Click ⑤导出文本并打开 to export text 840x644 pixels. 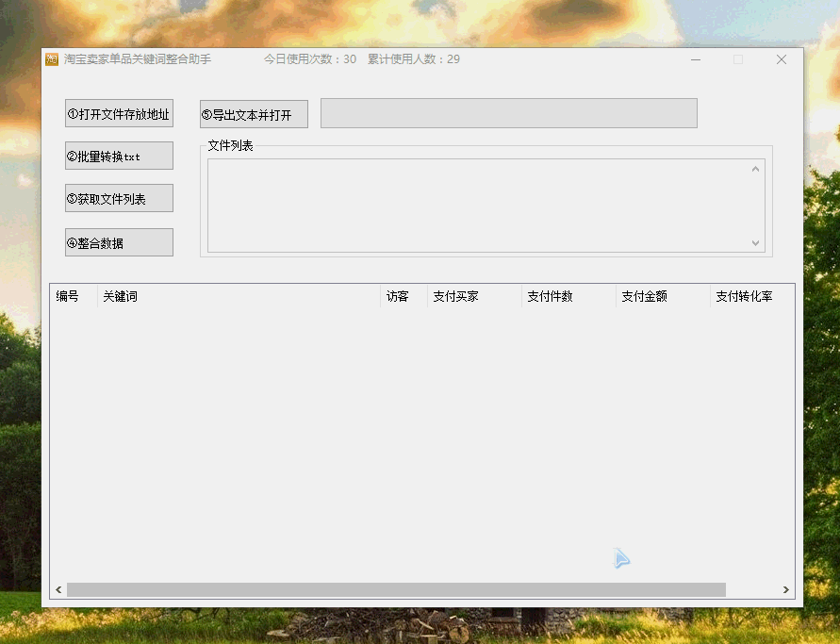click(x=254, y=115)
